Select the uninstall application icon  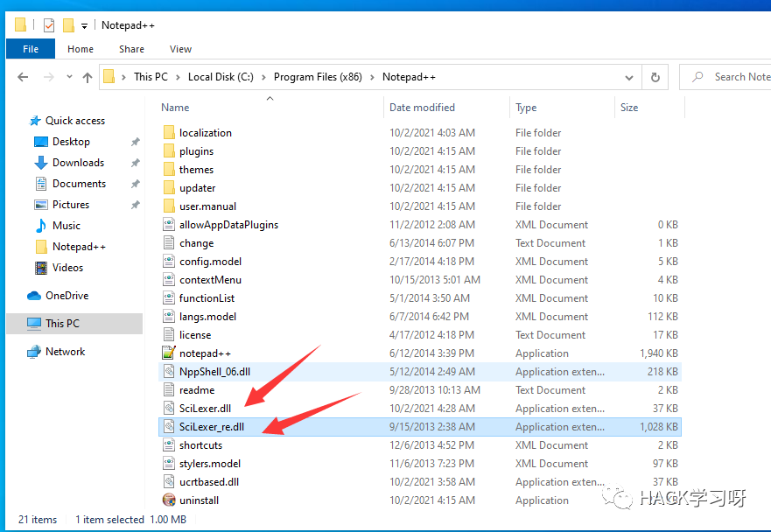click(169, 500)
